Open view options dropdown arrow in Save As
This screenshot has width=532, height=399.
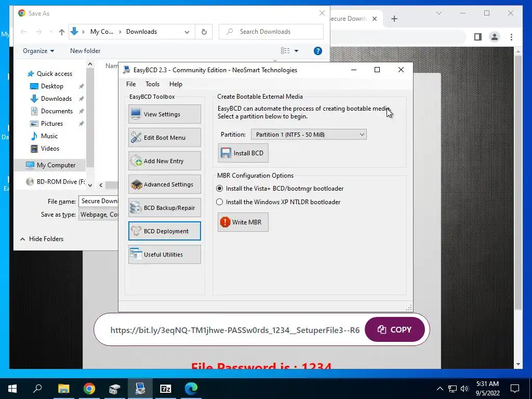point(296,51)
